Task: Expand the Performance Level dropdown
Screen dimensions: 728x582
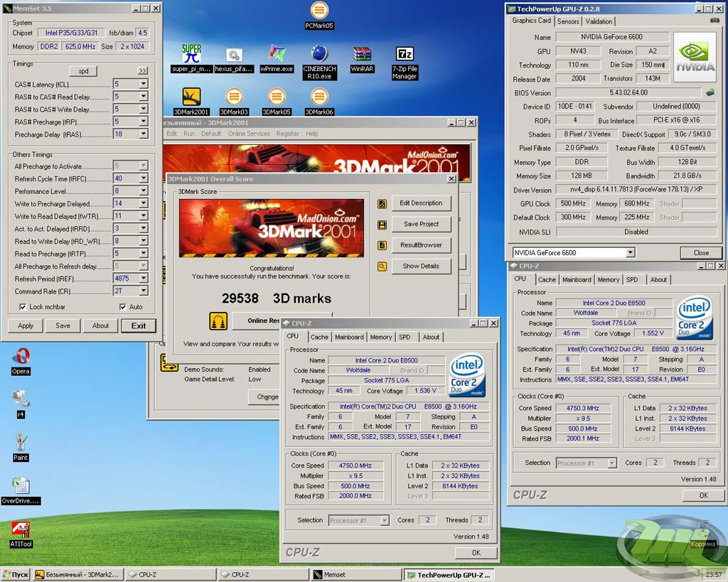Action: (144, 190)
